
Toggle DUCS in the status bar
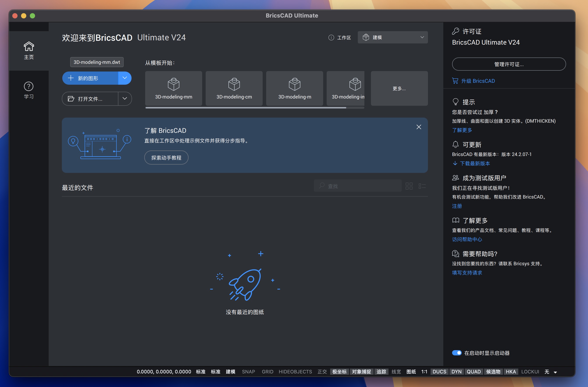tap(439, 371)
